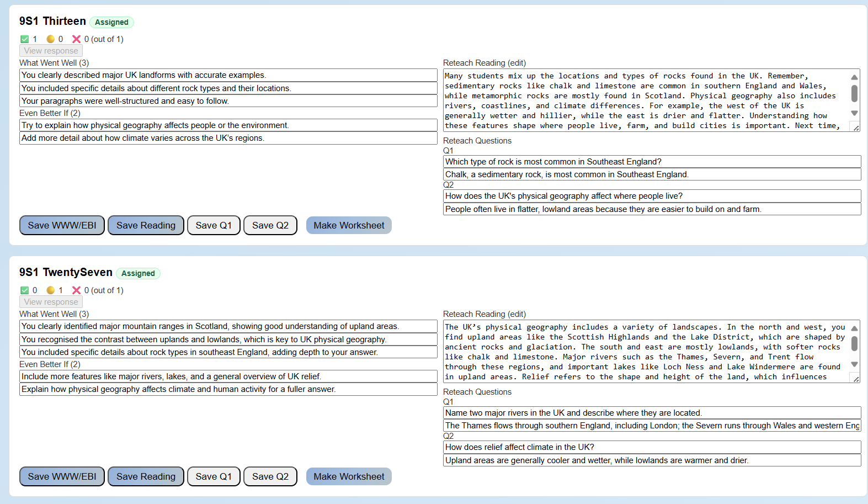The image size is (868, 504).
Task: Make Worksheet for 9S1 Thirteen
Action: 349,225
